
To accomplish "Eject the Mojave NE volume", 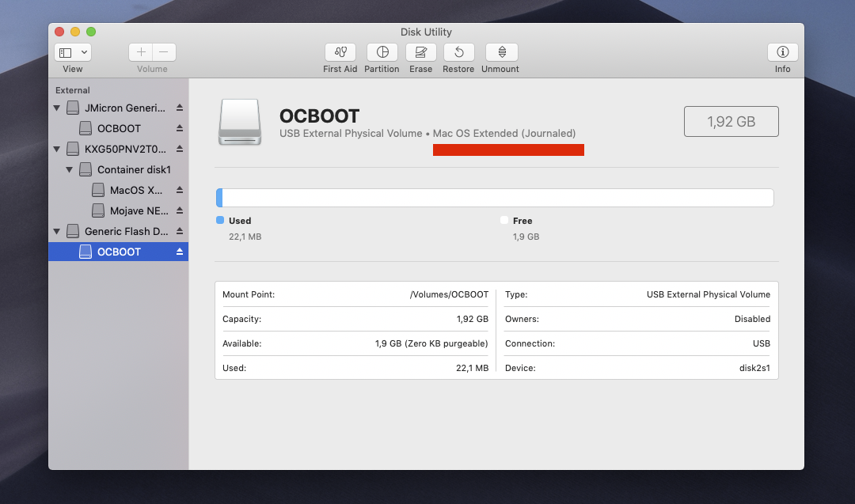I will coord(180,211).
